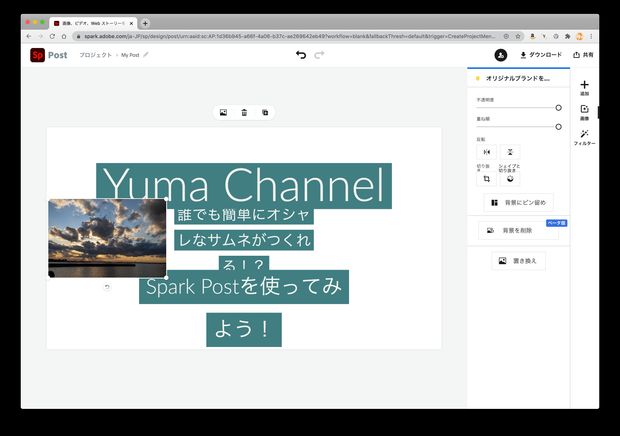The width and height of the screenshot is (620, 436).
Task: Select the Spark Postを使ってみ text block
Action: (x=244, y=287)
